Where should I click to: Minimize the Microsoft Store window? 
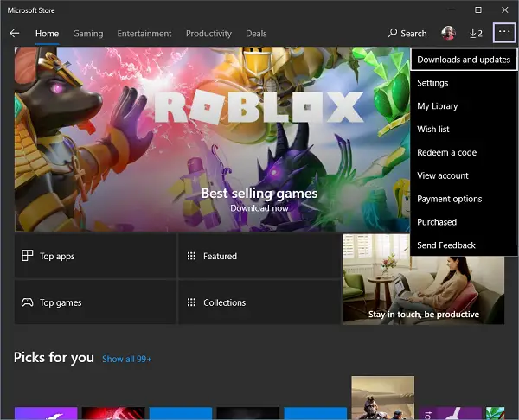click(452, 10)
